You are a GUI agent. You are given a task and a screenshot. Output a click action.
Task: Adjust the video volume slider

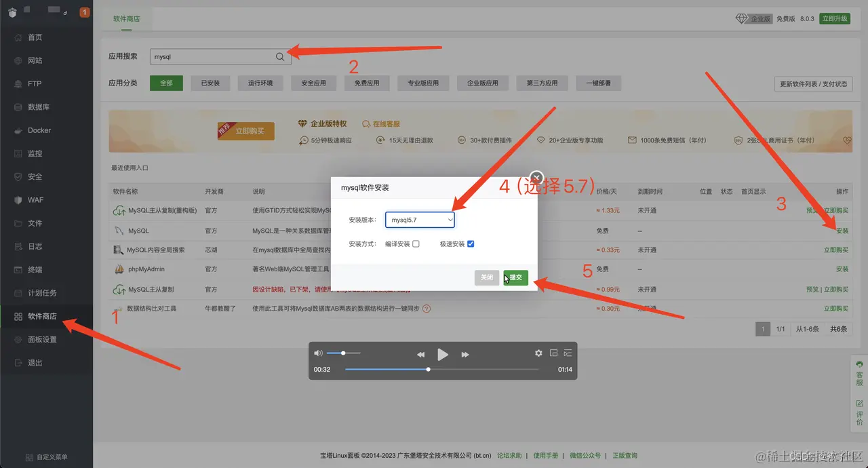tap(343, 353)
